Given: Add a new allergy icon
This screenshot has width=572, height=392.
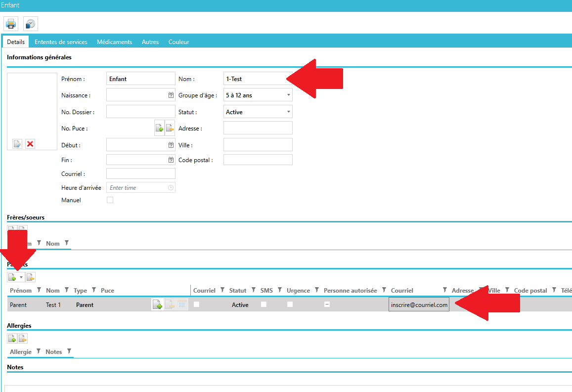Looking at the screenshot, I should coord(12,339).
